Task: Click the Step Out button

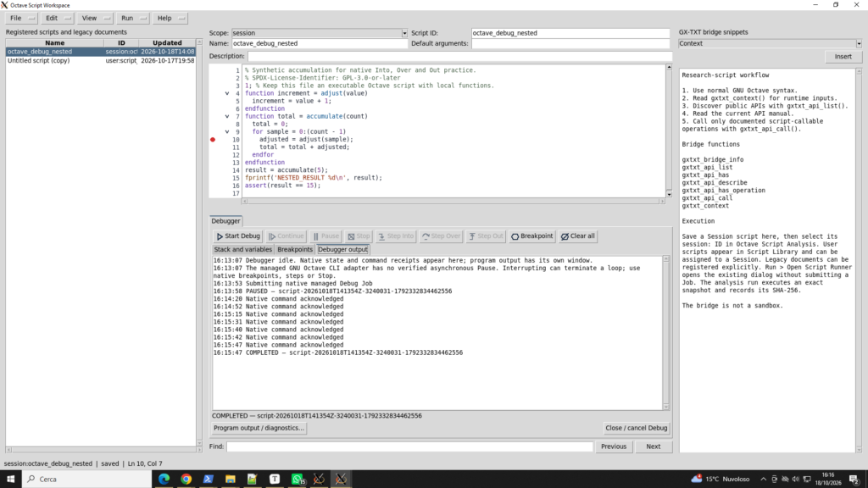Action: point(486,236)
